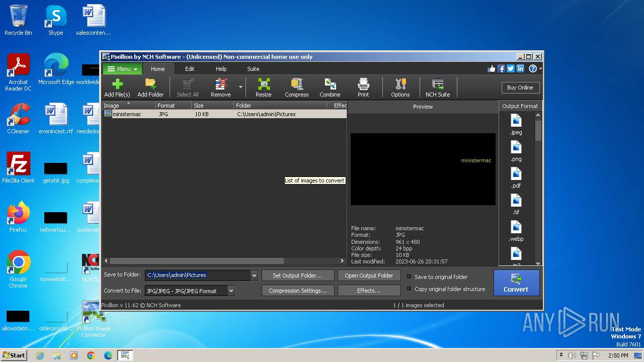Open the Compress tool
This screenshot has width=644, height=362.
(297, 87)
